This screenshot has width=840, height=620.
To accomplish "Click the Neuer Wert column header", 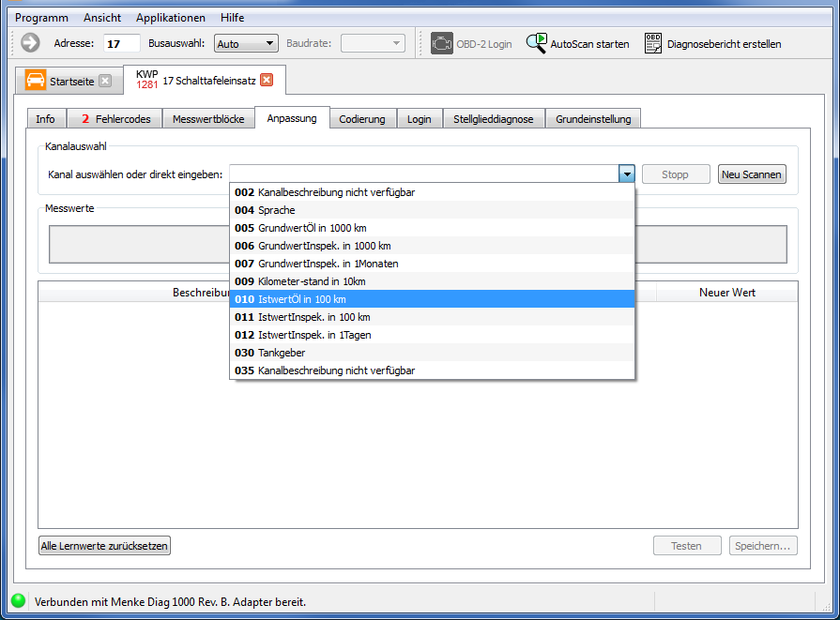I will (726, 293).
